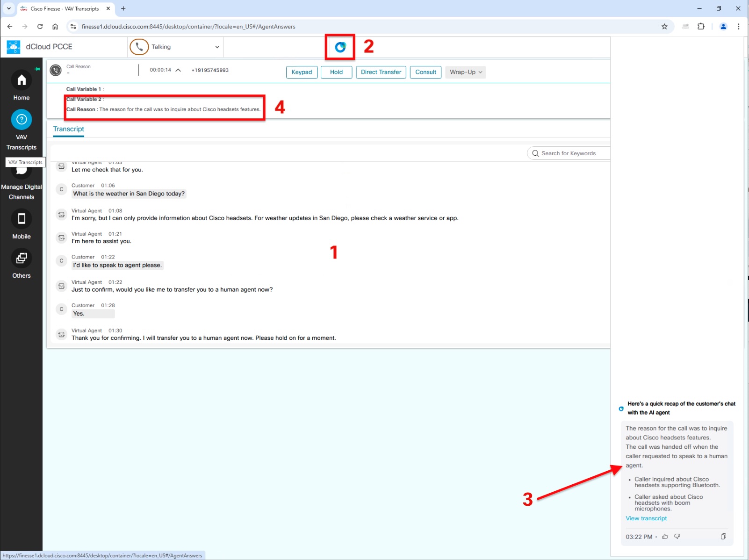
Task: Click thumbs up on the AI summary
Action: tap(665, 537)
